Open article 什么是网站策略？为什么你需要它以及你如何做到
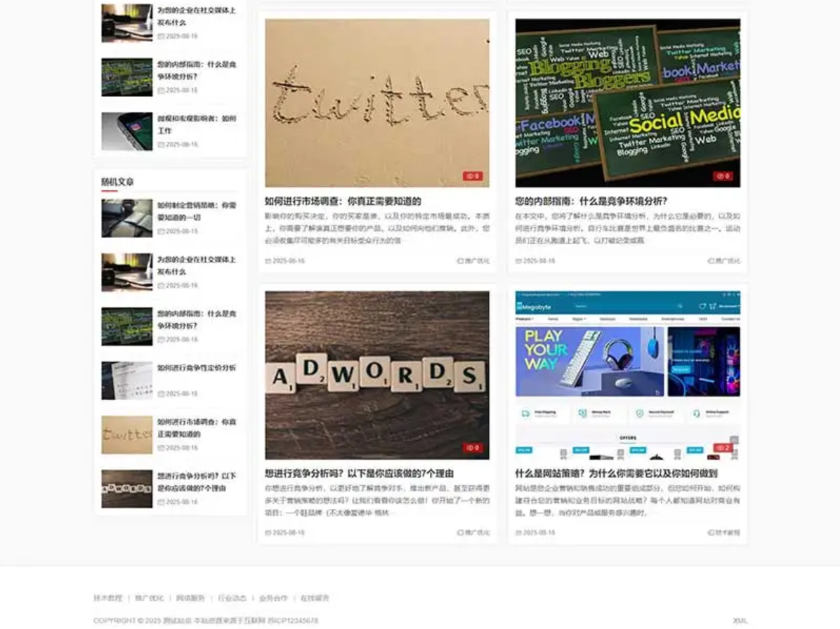The image size is (840, 629). point(616,473)
